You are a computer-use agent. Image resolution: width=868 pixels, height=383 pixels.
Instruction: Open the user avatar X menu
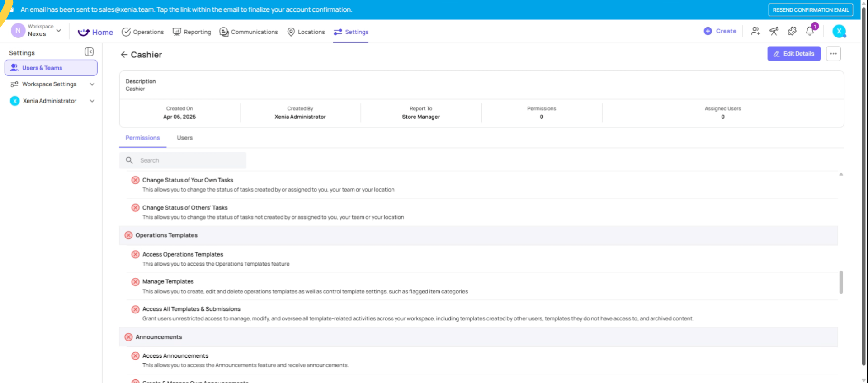pyautogui.click(x=839, y=31)
